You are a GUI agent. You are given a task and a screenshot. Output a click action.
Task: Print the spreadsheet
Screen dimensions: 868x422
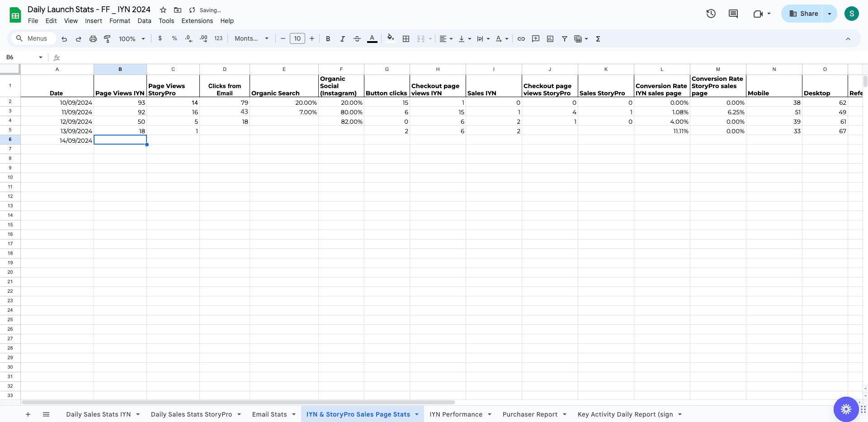[93, 39]
